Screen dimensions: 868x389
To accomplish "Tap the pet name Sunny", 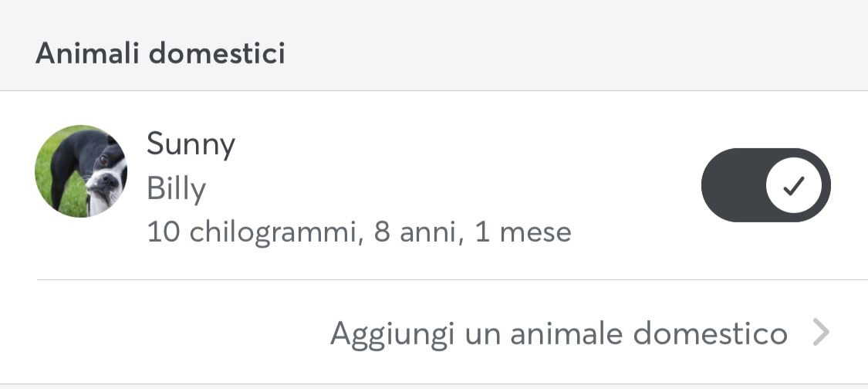I will (191, 145).
